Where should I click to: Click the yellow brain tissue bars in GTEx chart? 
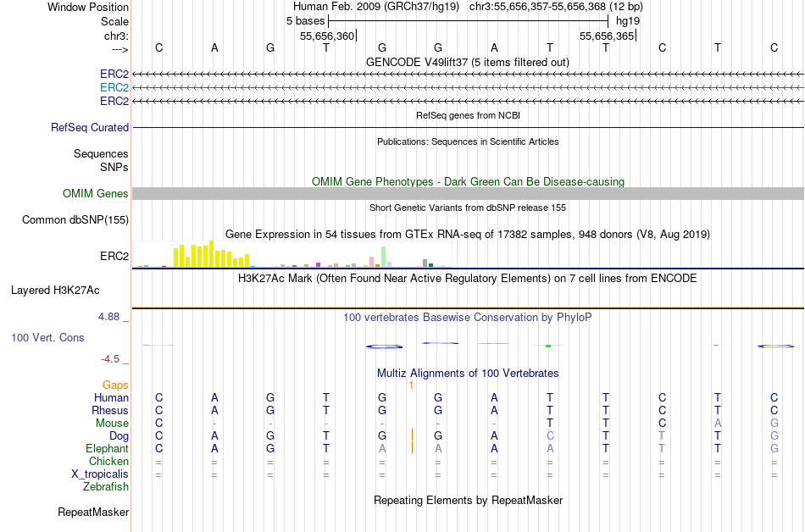coord(212,254)
